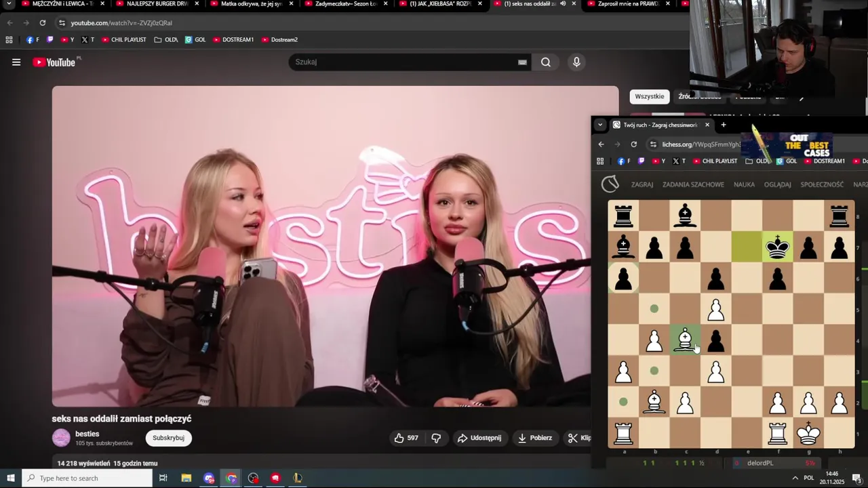
Task: Open the CHIL PLAYLIST bookmark in the main window
Action: tap(124, 40)
